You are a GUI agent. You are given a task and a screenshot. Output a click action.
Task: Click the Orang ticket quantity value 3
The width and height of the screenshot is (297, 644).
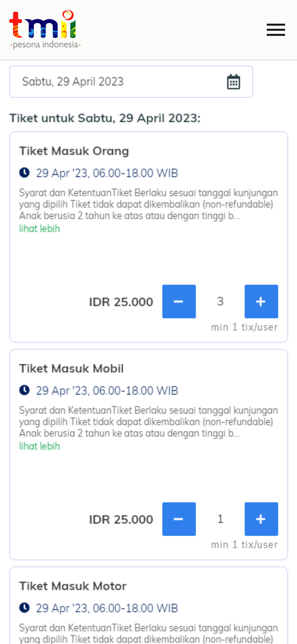220,301
